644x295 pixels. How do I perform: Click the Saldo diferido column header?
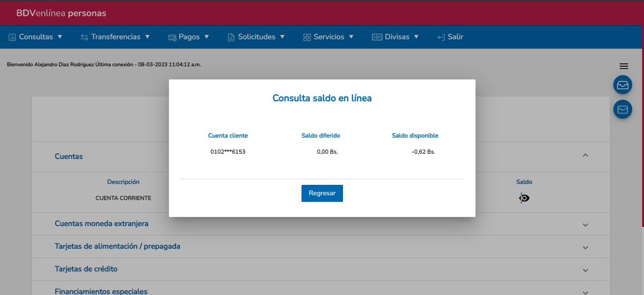pyautogui.click(x=321, y=135)
